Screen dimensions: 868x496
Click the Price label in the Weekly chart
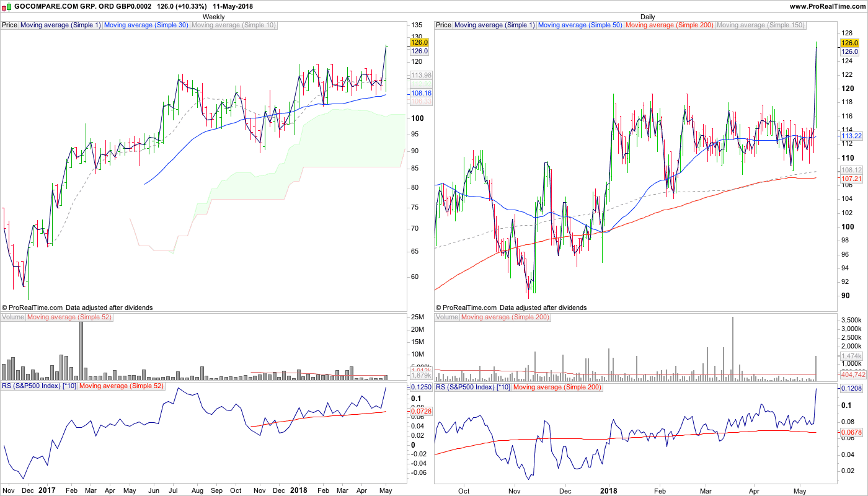coord(10,25)
